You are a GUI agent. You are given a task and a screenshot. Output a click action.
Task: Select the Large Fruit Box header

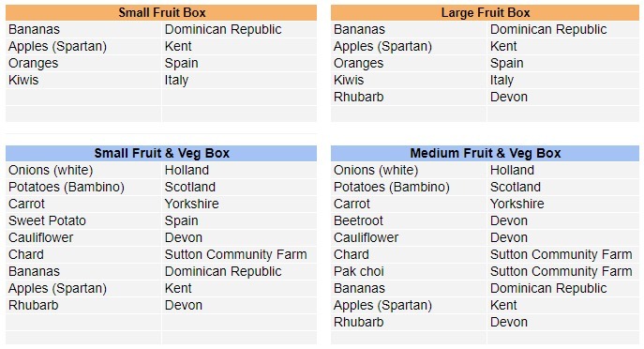point(485,13)
